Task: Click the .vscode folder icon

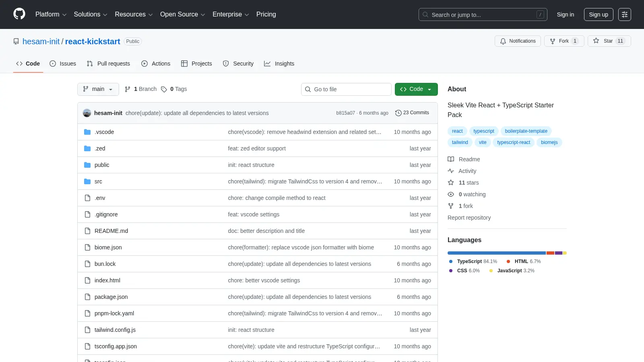Action: [87, 132]
